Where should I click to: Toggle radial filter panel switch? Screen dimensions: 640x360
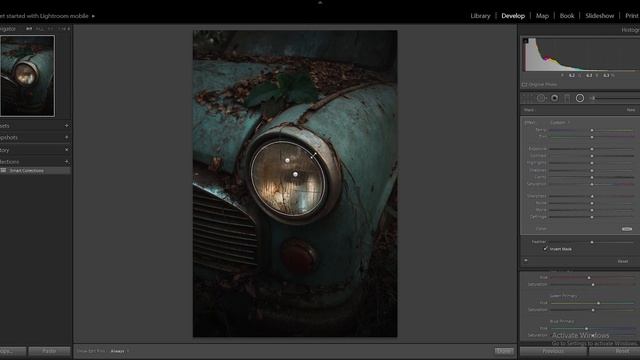click(x=526, y=260)
